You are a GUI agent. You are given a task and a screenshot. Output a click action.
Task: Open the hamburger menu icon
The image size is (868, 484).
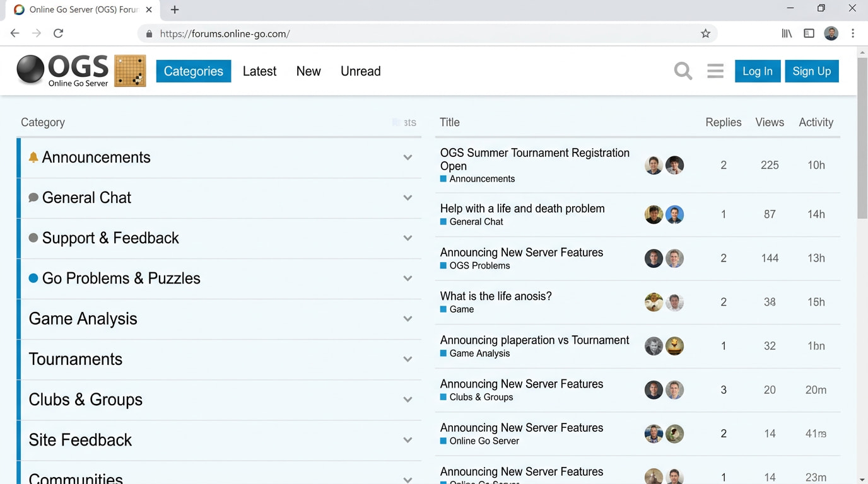pyautogui.click(x=715, y=71)
